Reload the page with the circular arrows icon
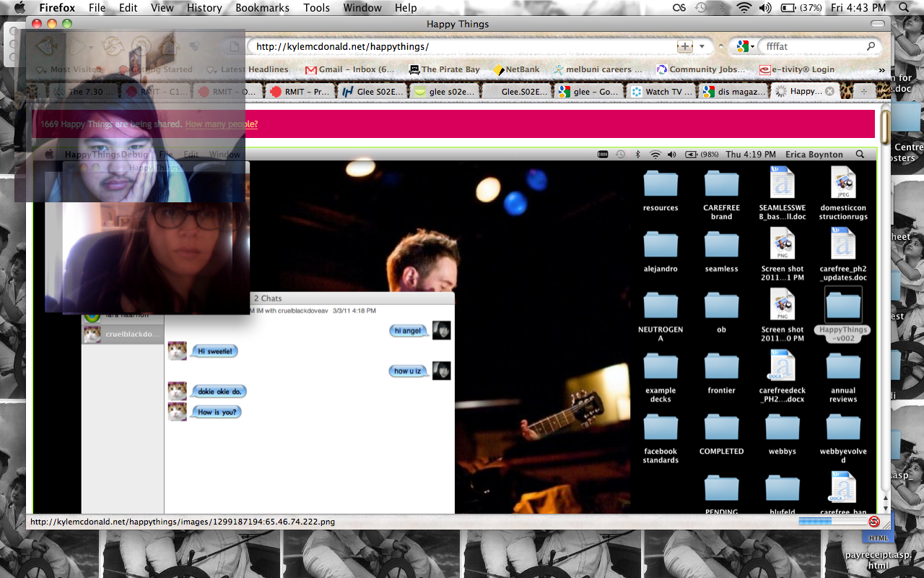924x578 pixels. 112,47
